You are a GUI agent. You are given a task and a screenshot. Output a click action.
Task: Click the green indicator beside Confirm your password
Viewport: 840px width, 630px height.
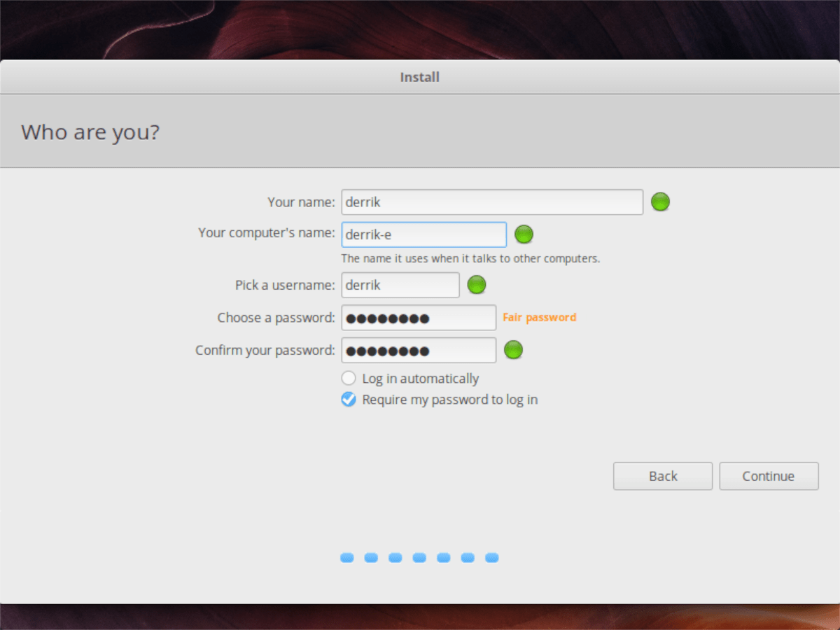coord(514,350)
